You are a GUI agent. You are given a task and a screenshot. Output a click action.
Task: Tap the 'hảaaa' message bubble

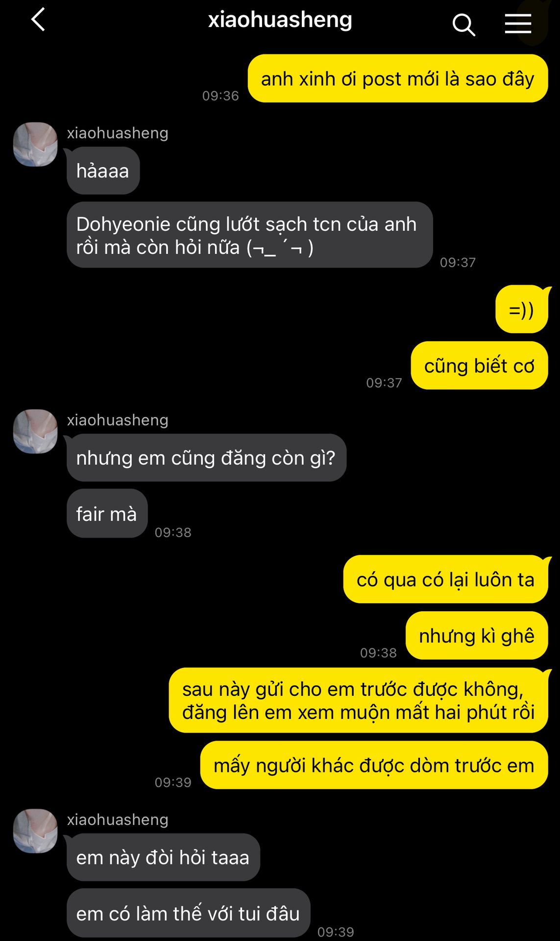tap(103, 171)
